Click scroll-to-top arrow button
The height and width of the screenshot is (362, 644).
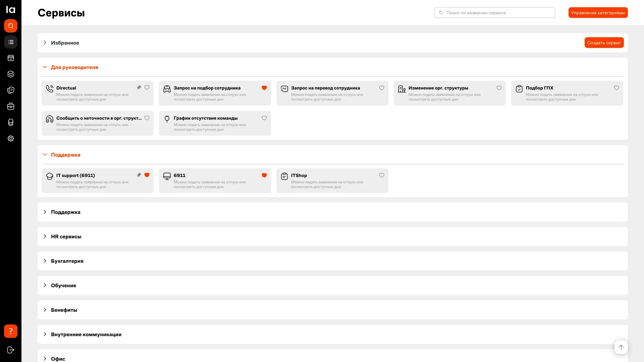621,347
